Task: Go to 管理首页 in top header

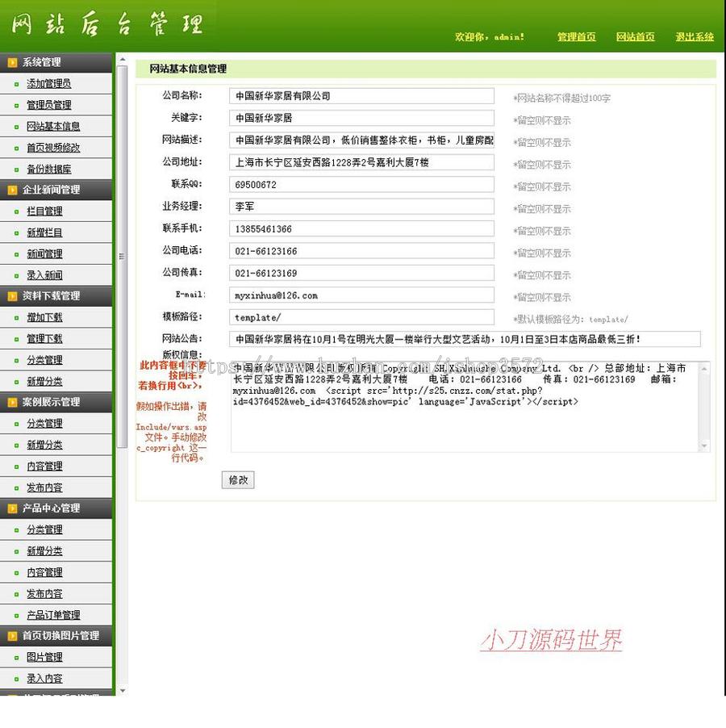Action: tap(577, 36)
